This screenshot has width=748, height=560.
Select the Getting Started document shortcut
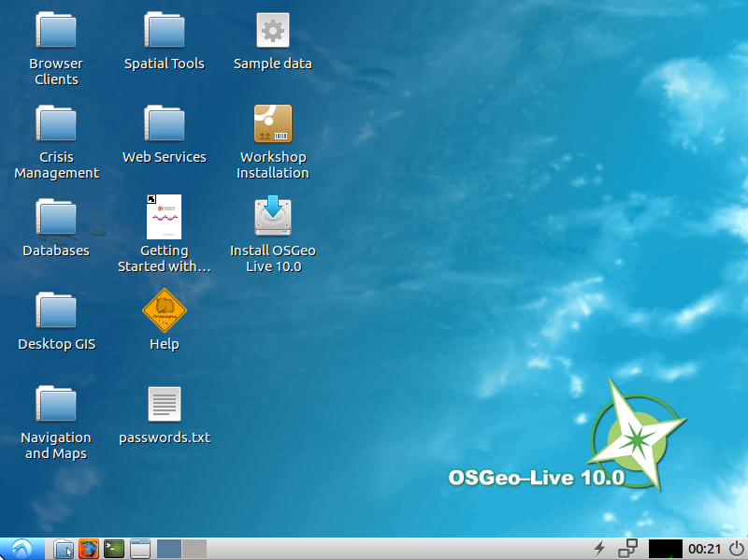(165, 217)
